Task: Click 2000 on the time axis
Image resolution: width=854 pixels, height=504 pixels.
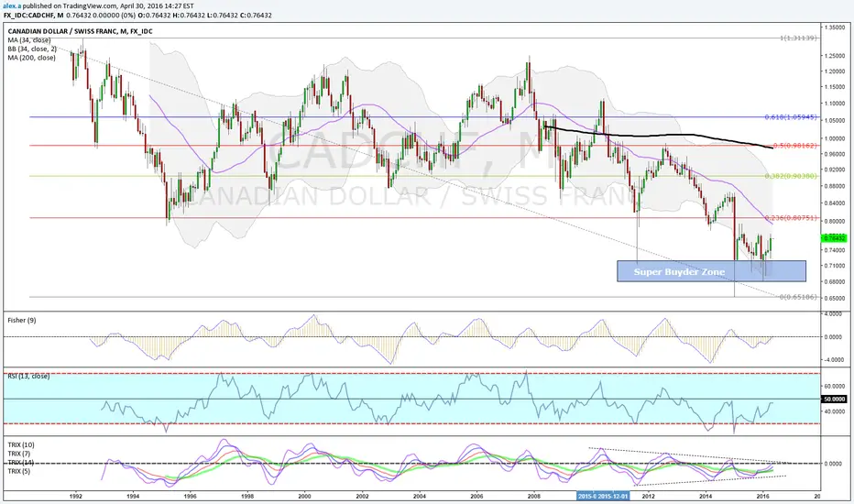Action: (304, 496)
